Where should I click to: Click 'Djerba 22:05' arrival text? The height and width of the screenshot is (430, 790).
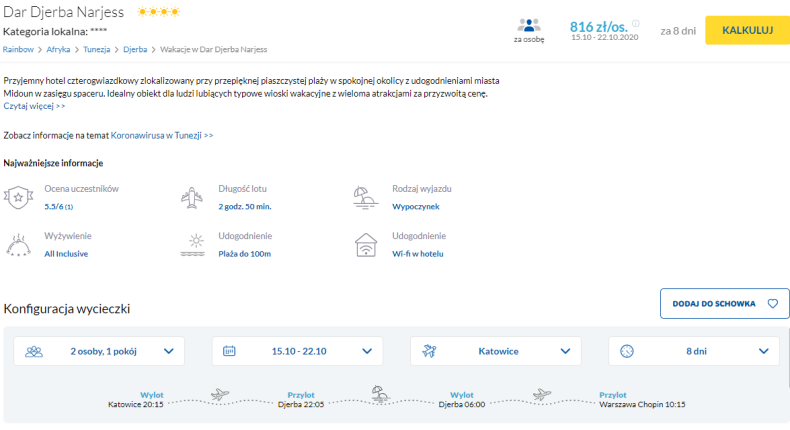[x=301, y=404]
